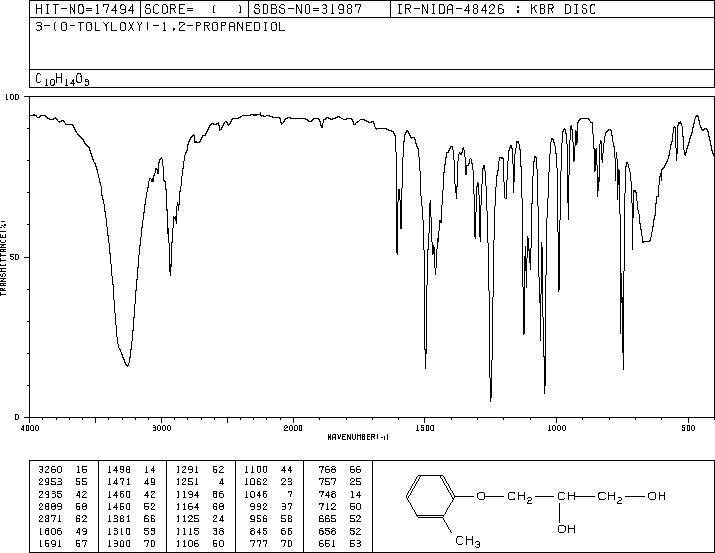This screenshot has height=553, width=715.
Task: Click the terminal OH after the last CH2
Action: (657, 496)
